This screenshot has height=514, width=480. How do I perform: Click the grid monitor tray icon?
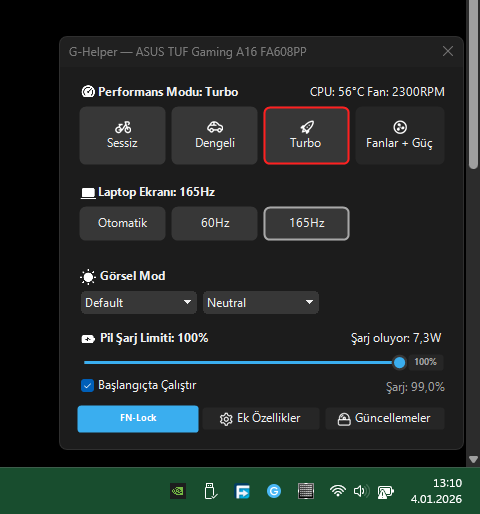306,491
